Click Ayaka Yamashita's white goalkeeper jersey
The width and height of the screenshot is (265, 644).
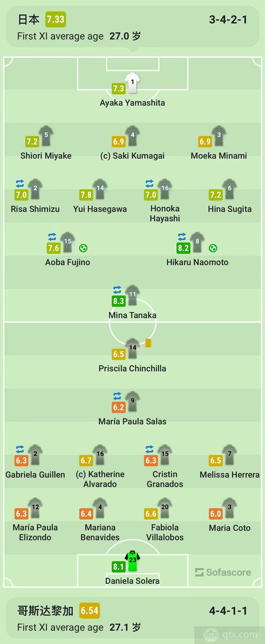(132, 83)
